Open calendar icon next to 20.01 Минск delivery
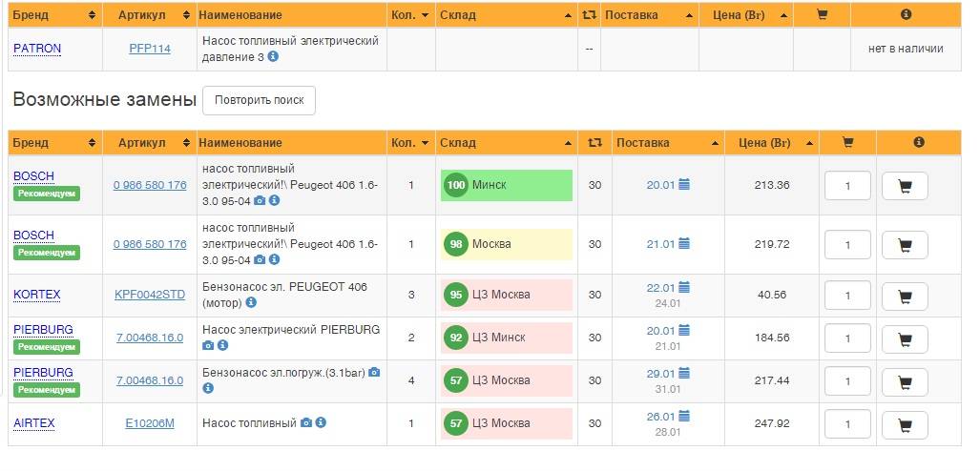Screen dimensions: 980x471 (x=684, y=185)
